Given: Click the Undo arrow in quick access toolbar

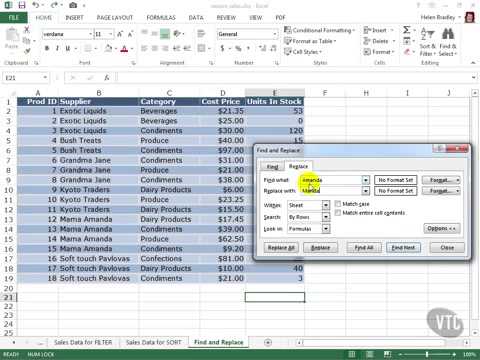Looking at the screenshot, I should tap(36, 5).
